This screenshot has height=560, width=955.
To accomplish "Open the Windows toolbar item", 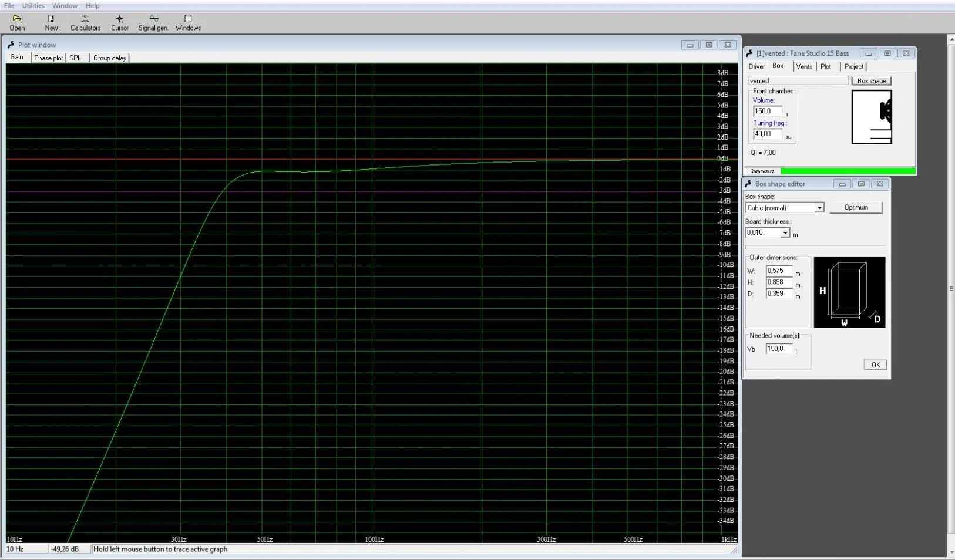I will pos(188,22).
